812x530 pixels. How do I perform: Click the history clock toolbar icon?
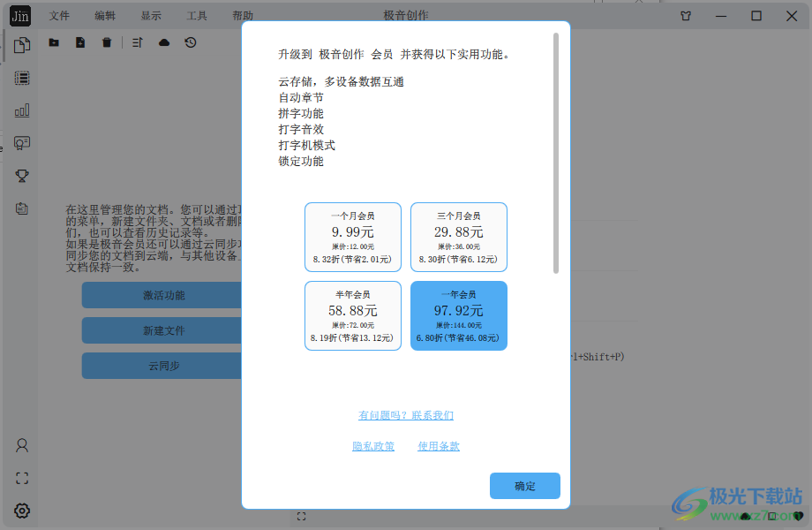tap(191, 42)
